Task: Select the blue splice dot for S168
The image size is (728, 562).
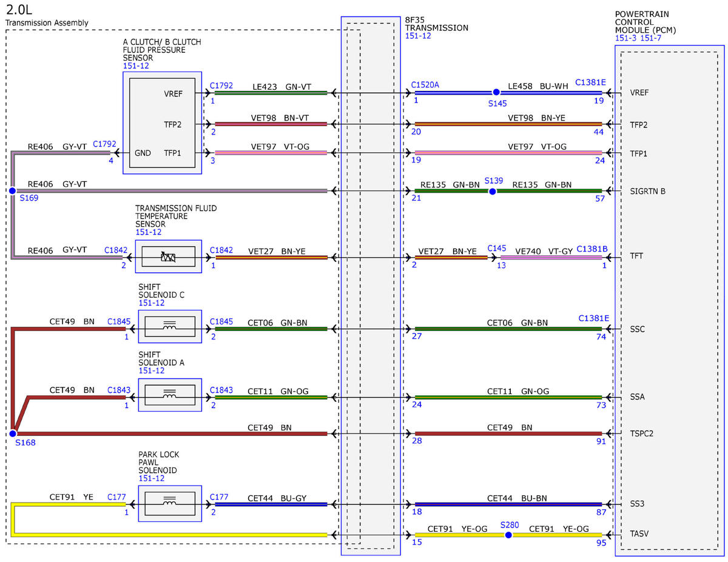Action: click(12, 433)
